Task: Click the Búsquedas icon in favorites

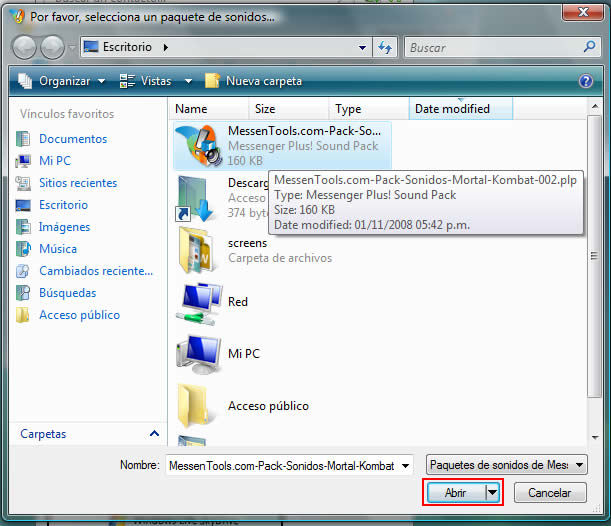Action: [x=23, y=293]
